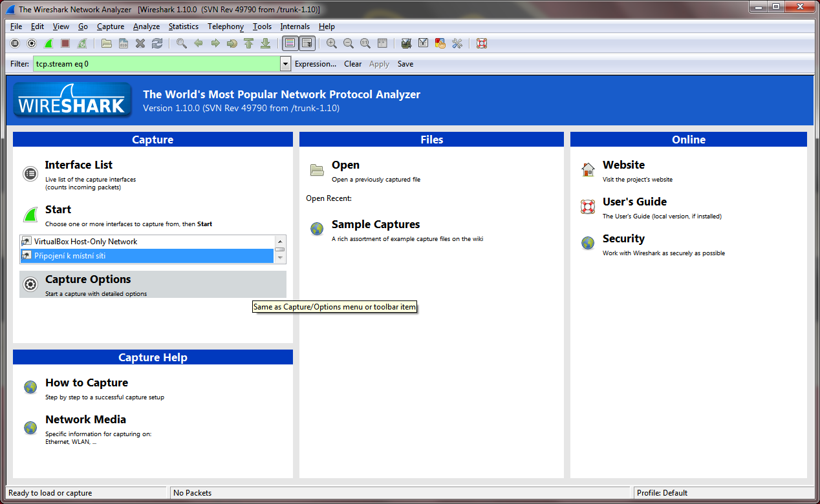The image size is (820, 504).
Task: Open the Statistics menu
Action: (184, 26)
